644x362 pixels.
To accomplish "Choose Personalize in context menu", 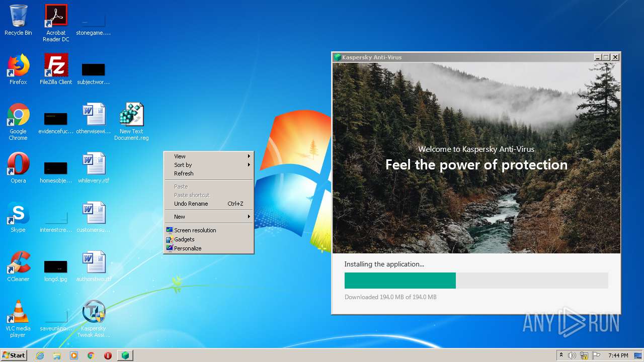I will point(209,248).
